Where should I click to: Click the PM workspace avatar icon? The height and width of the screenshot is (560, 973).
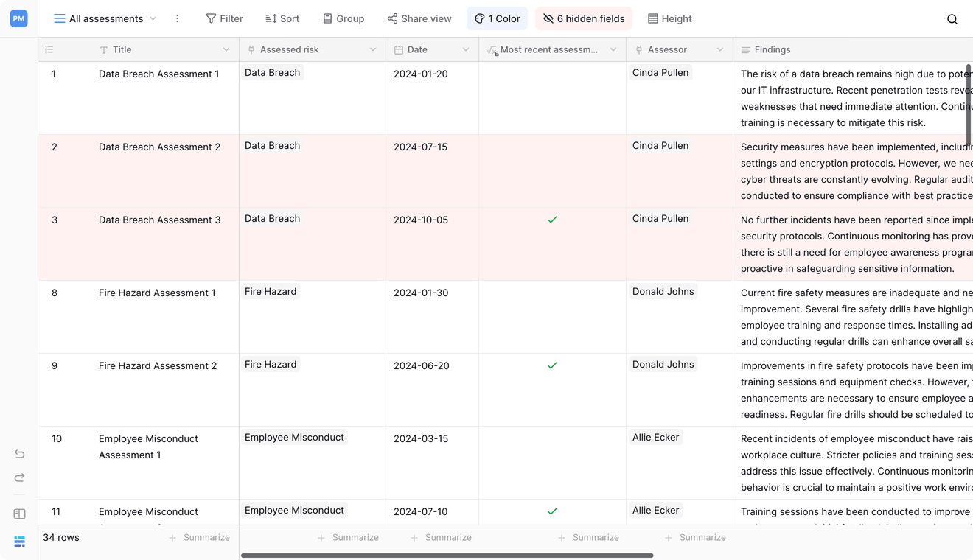(19, 19)
